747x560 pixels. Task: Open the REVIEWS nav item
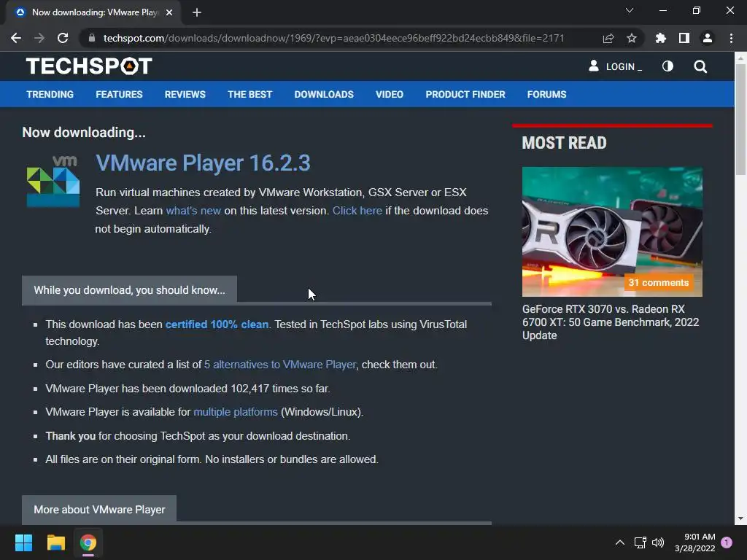185,94
